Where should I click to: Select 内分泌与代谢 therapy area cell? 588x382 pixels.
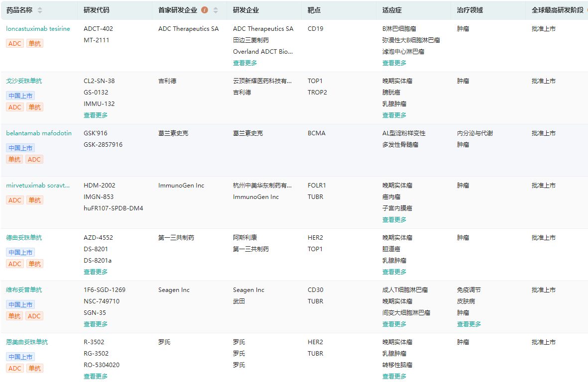[475, 133]
